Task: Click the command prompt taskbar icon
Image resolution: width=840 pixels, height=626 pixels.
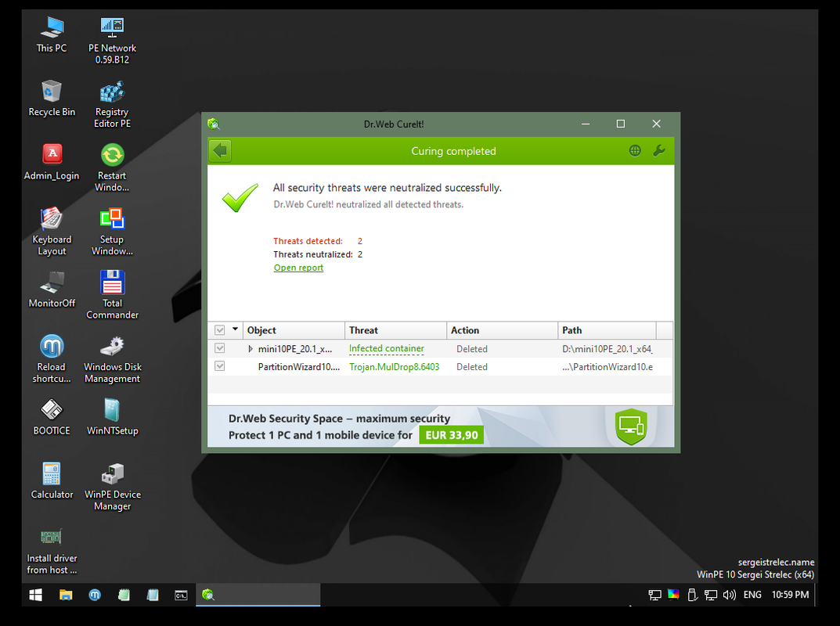Action: tap(181, 595)
